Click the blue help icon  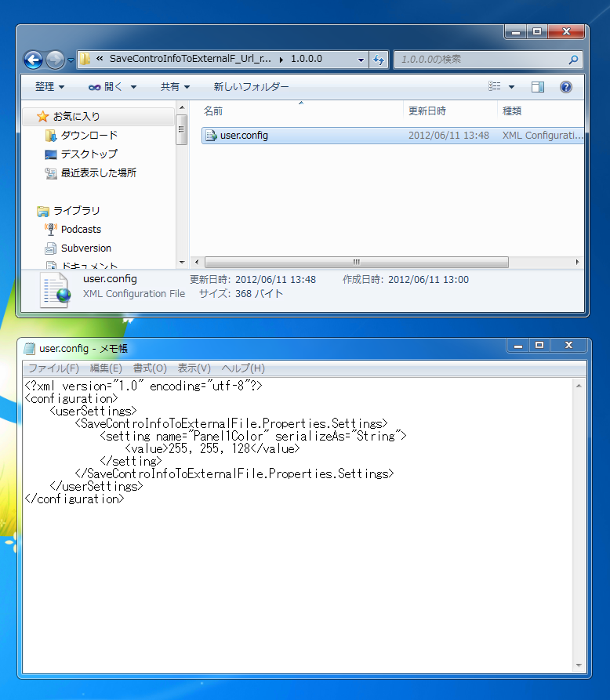(x=566, y=86)
